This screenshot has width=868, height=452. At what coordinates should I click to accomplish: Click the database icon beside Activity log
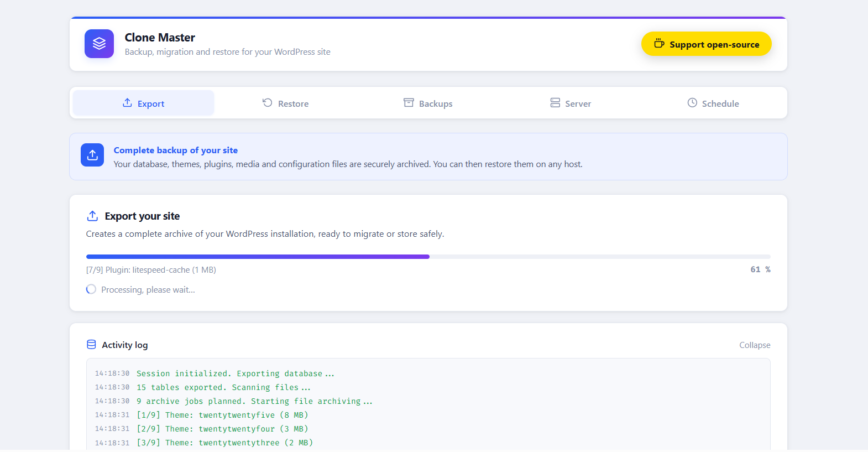(91, 345)
